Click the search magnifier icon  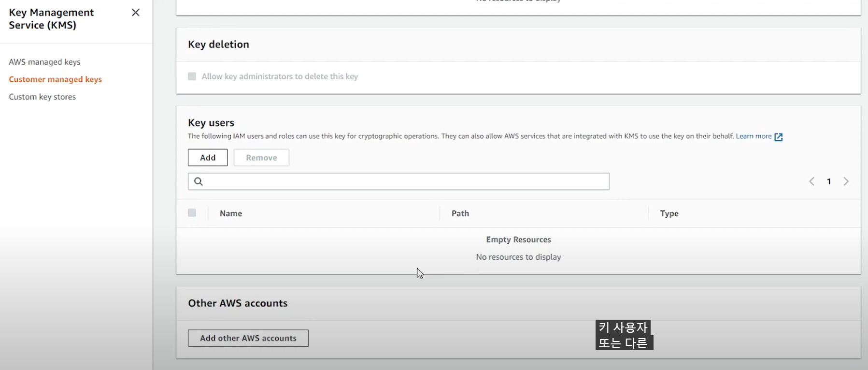[198, 181]
